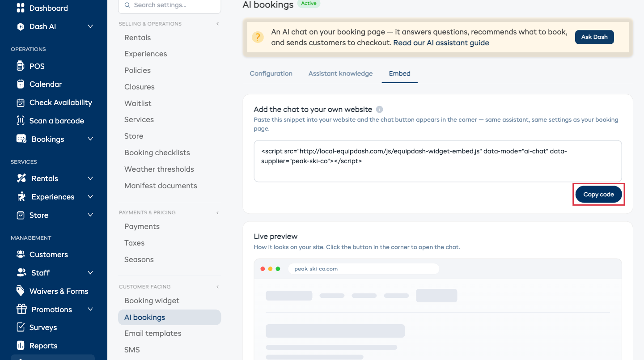Click the Ask Dash button

pyautogui.click(x=594, y=37)
